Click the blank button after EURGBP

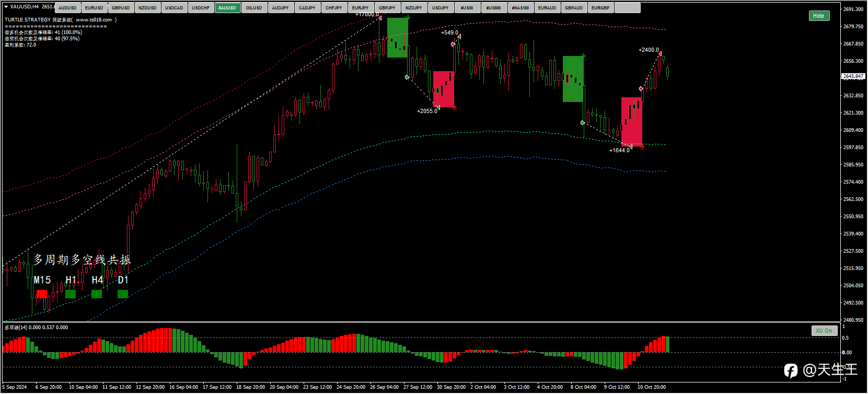coord(627,8)
